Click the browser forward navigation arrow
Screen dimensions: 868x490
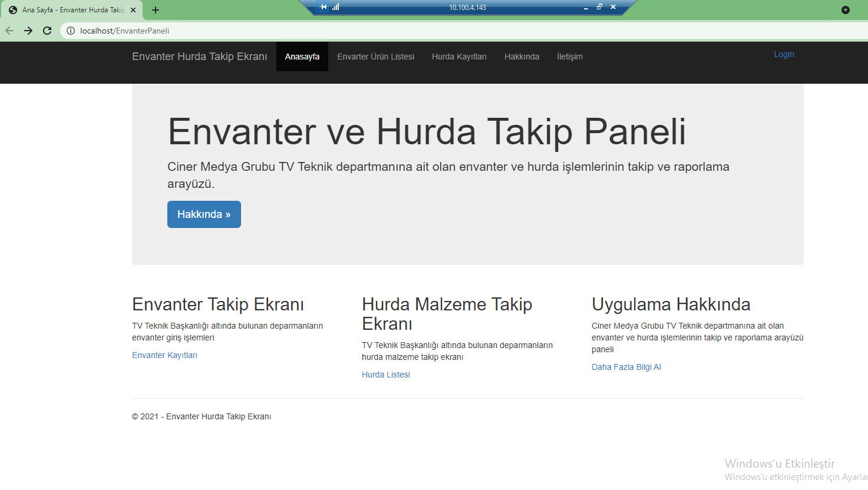(x=28, y=31)
